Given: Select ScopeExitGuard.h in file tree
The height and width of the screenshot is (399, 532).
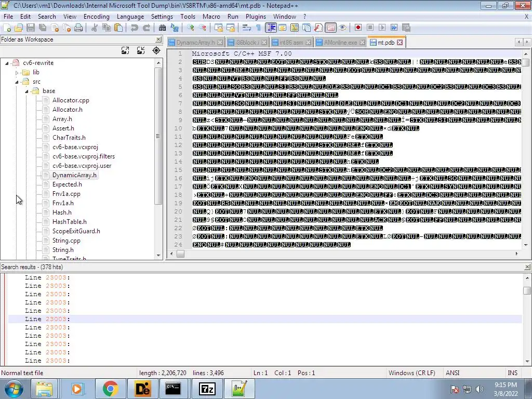Looking at the screenshot, I should [x=76, y=231].
